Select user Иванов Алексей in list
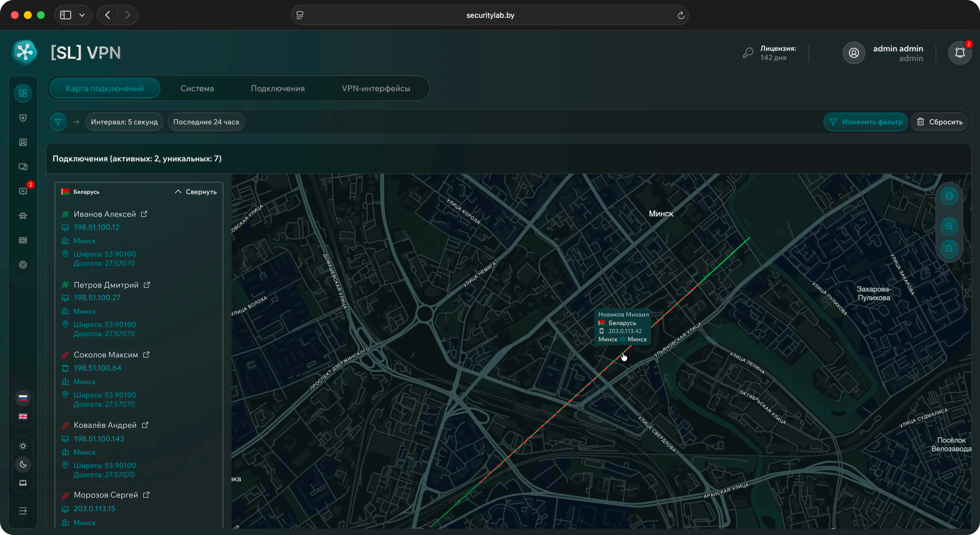The image size is (980, 535). (x=105, y=214)
